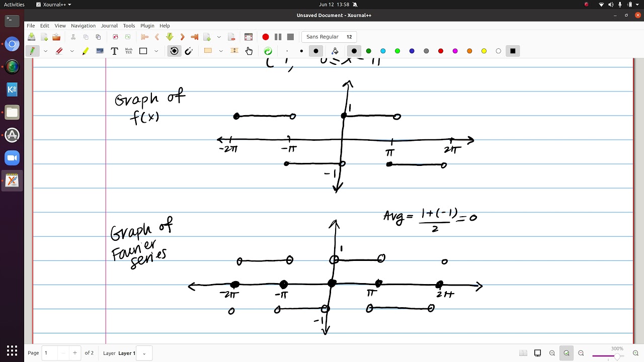This screenshot has width=644, height=362.
Task: Start audio recording with red button
Action: click(265, 37)
